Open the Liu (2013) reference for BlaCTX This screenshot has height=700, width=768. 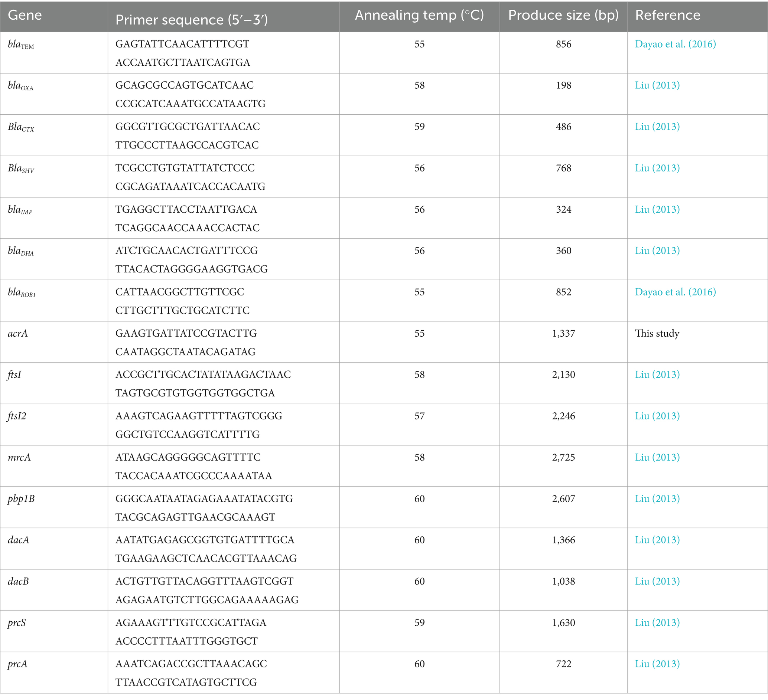657,127
